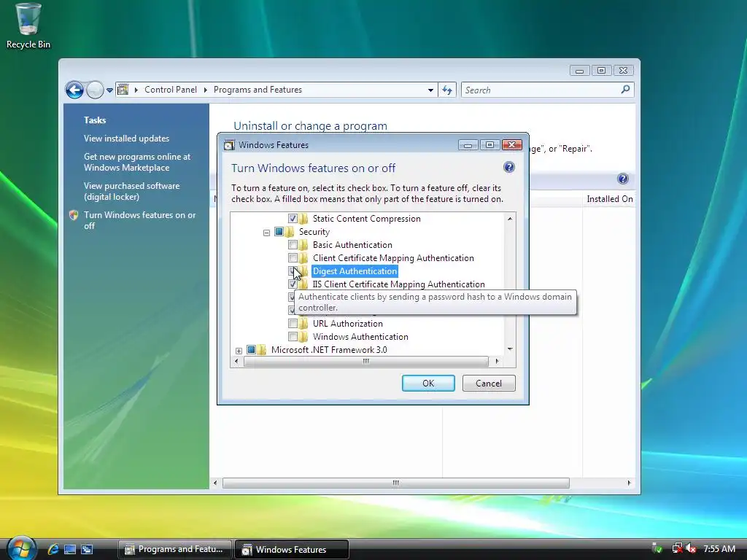Click folder icon beside URL Authorization
The width and height of the screenshot is (747, 560).
(x=303, y=324)
